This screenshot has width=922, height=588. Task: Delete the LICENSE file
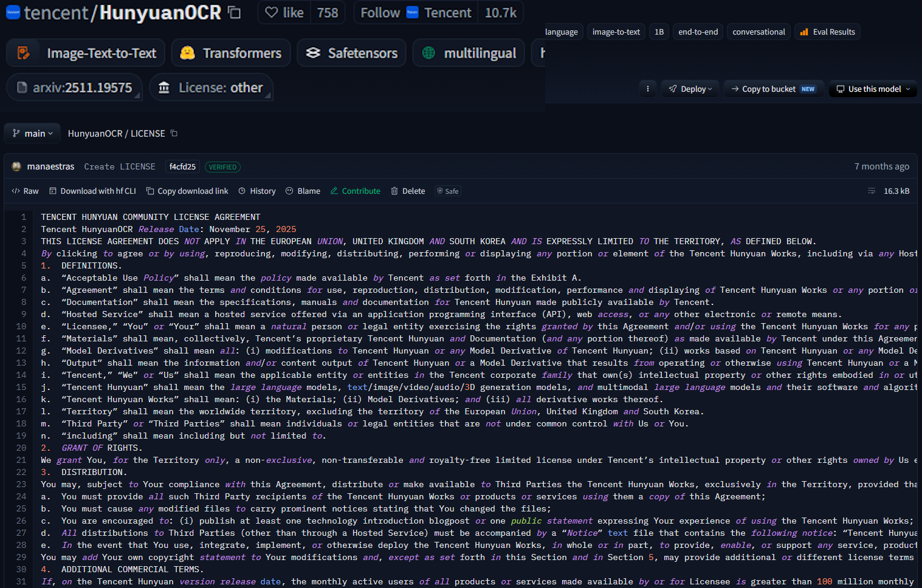pos(408,191)
